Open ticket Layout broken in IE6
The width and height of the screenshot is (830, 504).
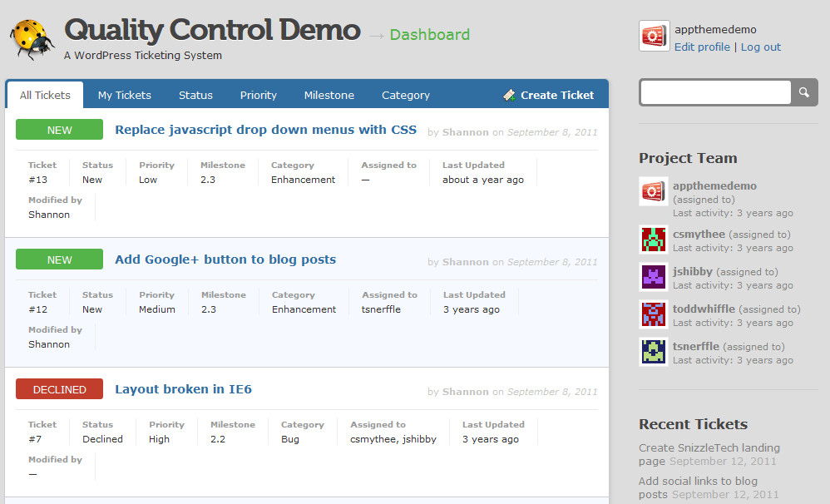[x=183, y=389]
